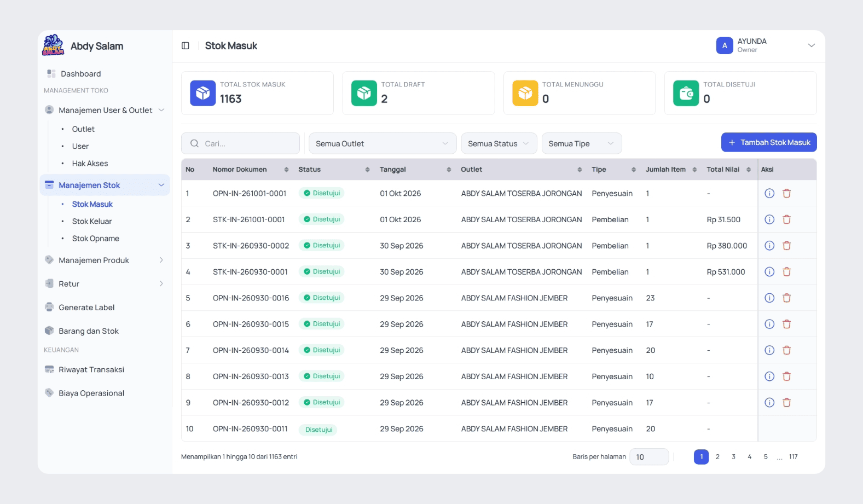Click the Abdy Salam logo
863x504 pixels.
pos(53,45)
